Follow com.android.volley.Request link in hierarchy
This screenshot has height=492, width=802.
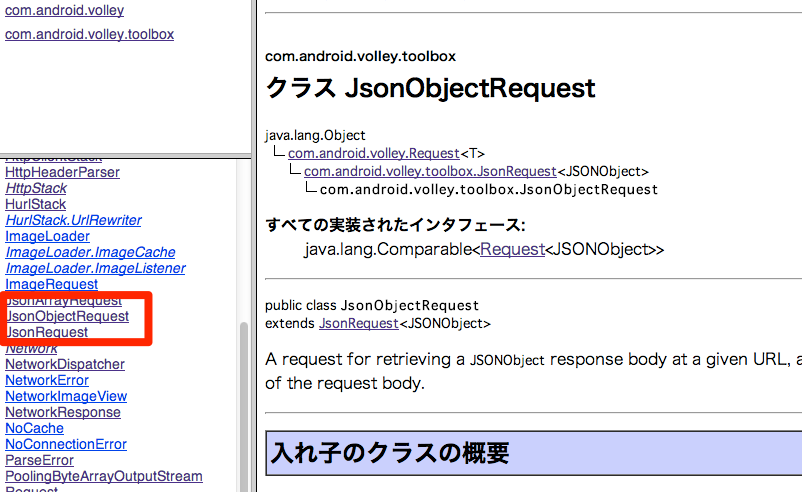[x=373, y=153]
